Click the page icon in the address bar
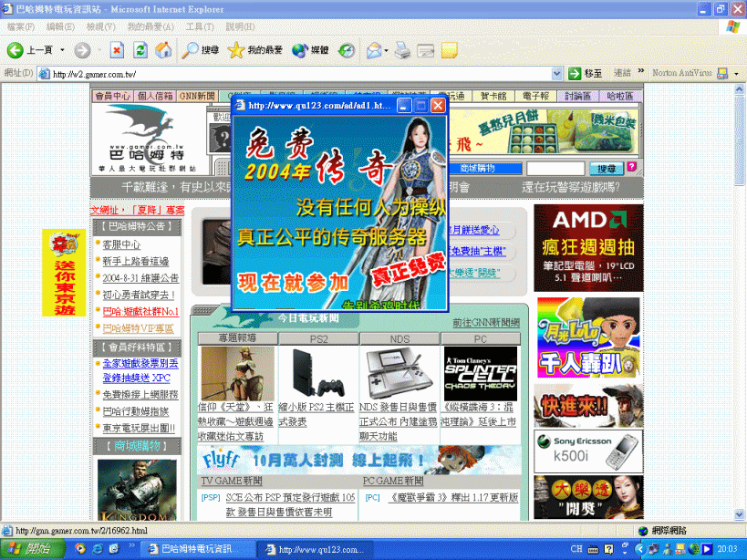 [45, 74]
